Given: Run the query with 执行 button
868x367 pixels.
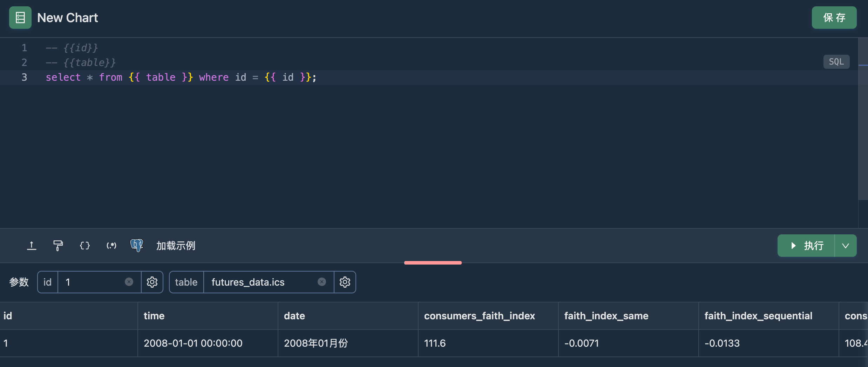Looking at the screenshot, I should (x=806, y=246).
